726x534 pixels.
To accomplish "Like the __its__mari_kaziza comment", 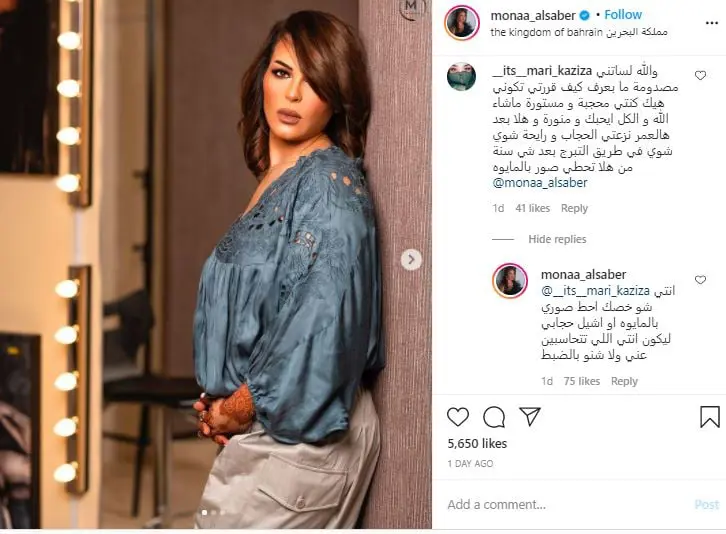I will click(x=700, y=75).
